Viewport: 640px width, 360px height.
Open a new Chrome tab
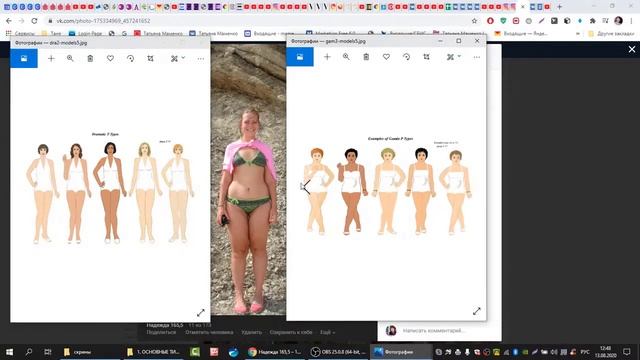tap(560, 7)
